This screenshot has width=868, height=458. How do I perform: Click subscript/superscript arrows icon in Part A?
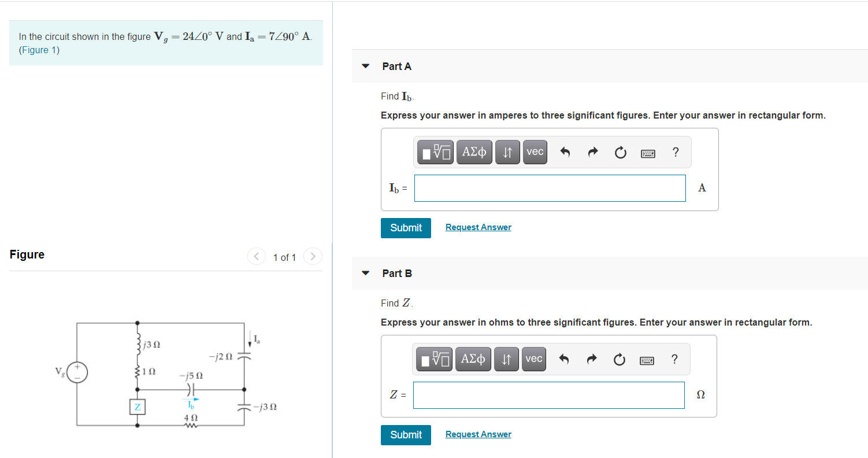(508, 152)
